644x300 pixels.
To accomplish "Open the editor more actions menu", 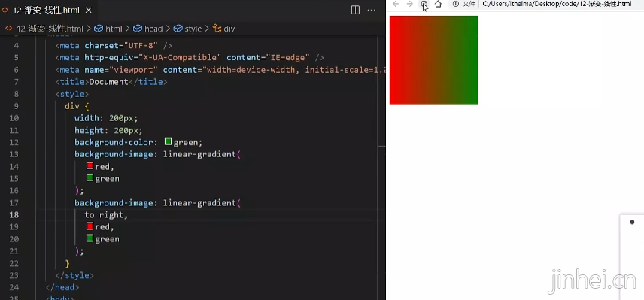I will point(372,11).
